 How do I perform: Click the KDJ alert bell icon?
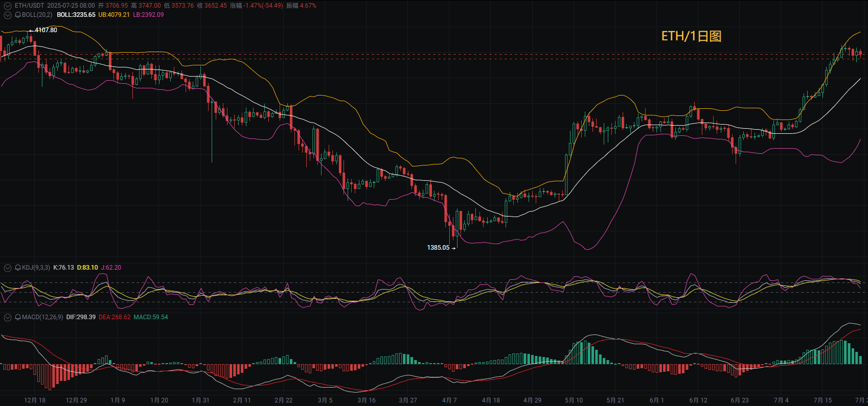pyautogui.click(x=18, y=268)
